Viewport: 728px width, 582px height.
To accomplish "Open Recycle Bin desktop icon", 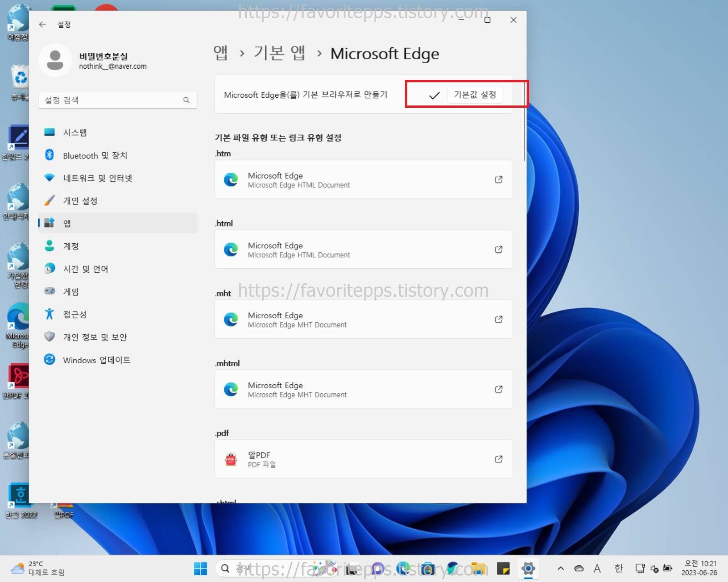I will [x=19, y=83].
